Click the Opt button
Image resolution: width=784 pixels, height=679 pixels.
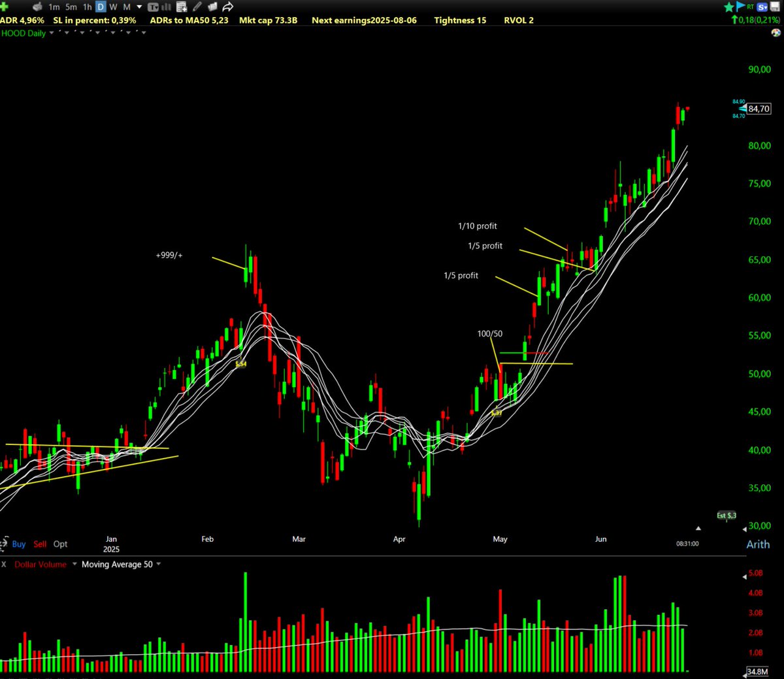60,544
